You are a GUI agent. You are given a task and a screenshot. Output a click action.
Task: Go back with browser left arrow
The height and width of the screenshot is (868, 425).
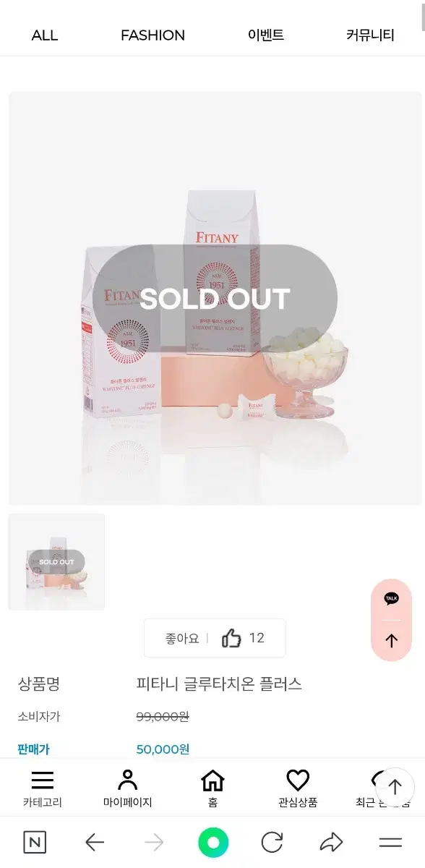[95, 843]
